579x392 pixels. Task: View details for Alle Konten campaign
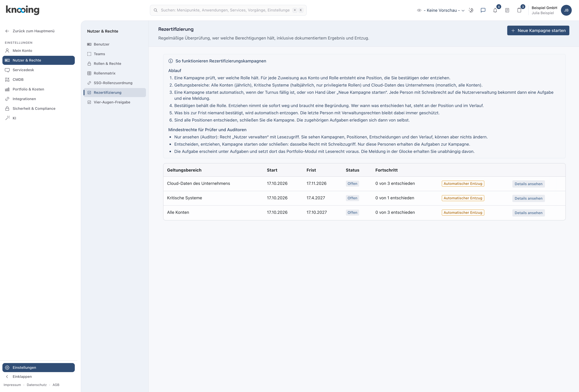(528, 213)
